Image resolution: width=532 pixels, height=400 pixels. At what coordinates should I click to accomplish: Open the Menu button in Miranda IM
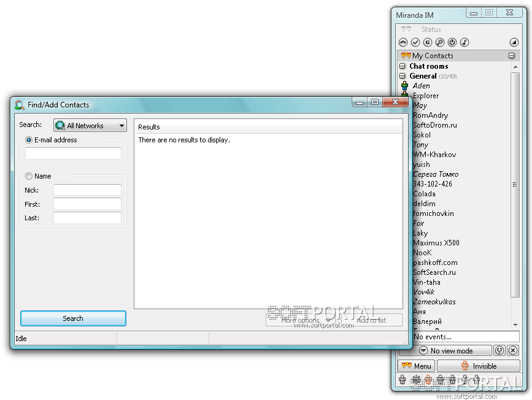[416, 366]
